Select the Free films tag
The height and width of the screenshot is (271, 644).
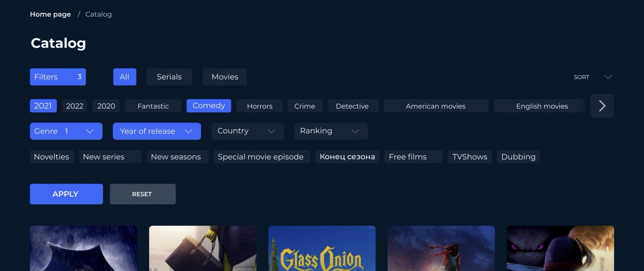pos(413,157)
